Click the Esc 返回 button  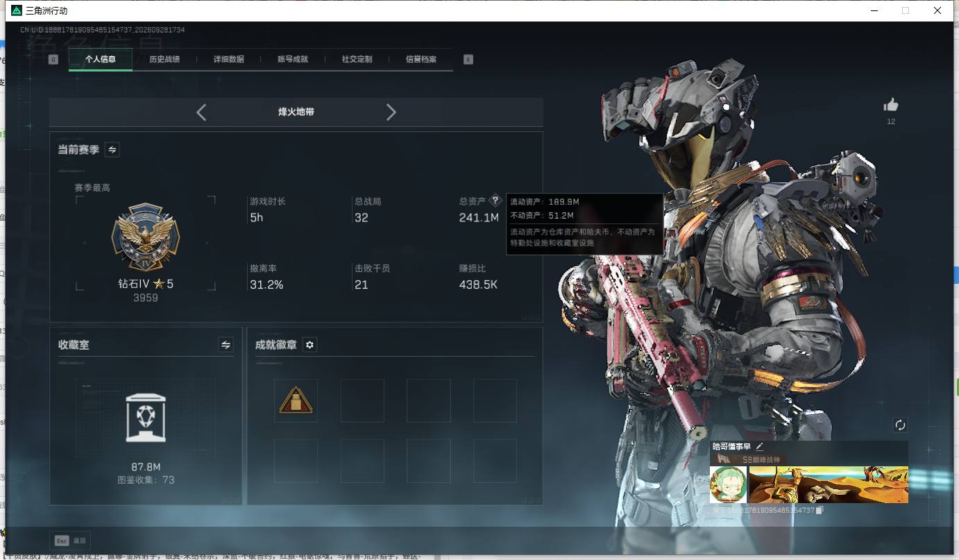[x=70, y=541]
